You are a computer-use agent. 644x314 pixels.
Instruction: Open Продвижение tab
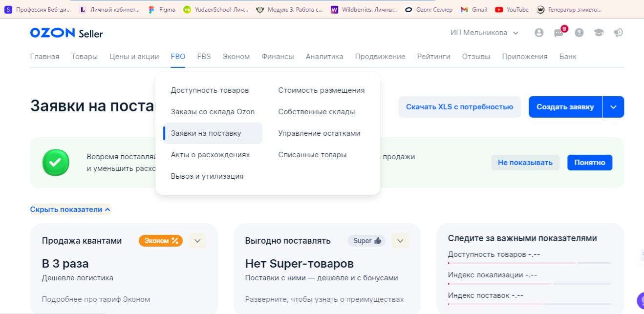coord(380,57)
